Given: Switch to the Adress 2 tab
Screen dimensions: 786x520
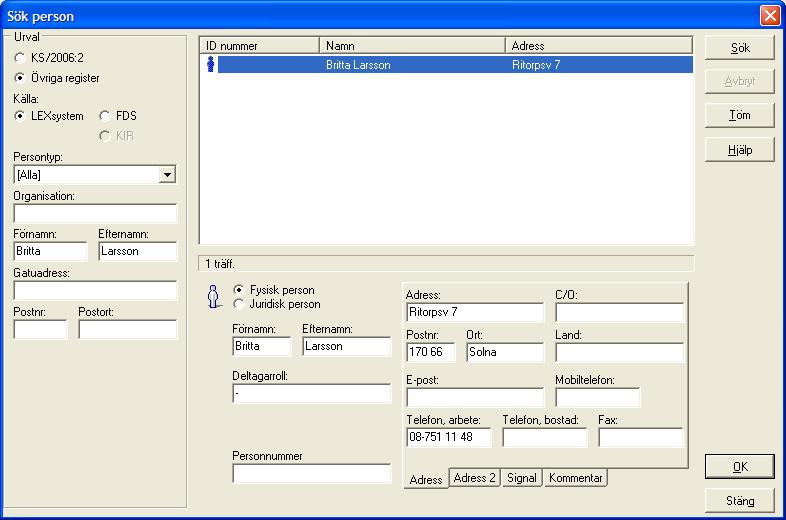Looking at the screenshot, I should [x=474, y=478].
